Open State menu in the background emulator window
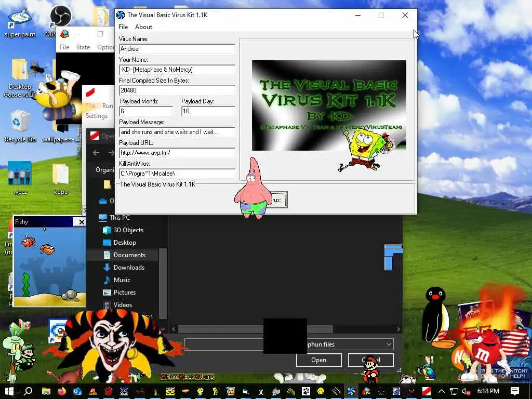This screenshot has width=532, height=399. (83, 47)
